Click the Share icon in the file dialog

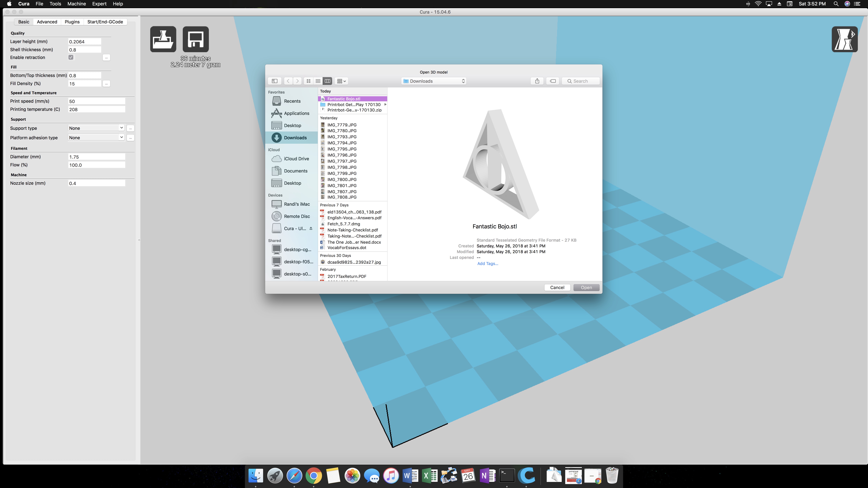tap(537, 81)
